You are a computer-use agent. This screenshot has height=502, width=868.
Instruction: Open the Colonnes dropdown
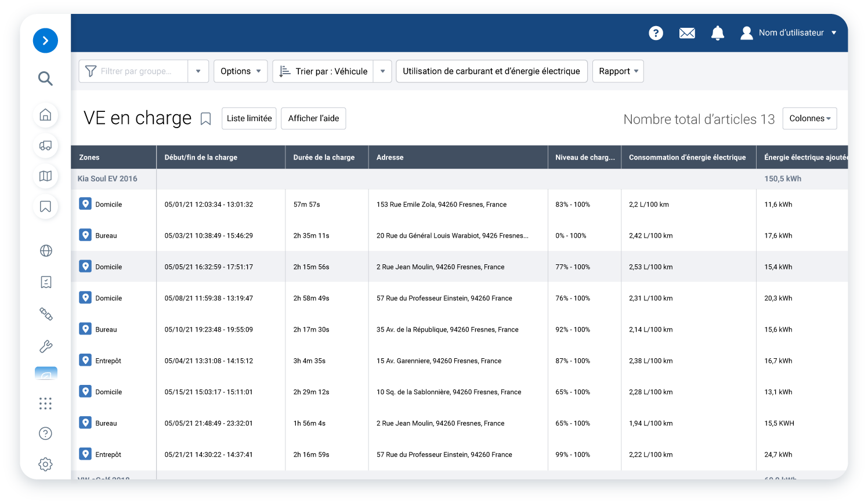click(x=809, y=118)
